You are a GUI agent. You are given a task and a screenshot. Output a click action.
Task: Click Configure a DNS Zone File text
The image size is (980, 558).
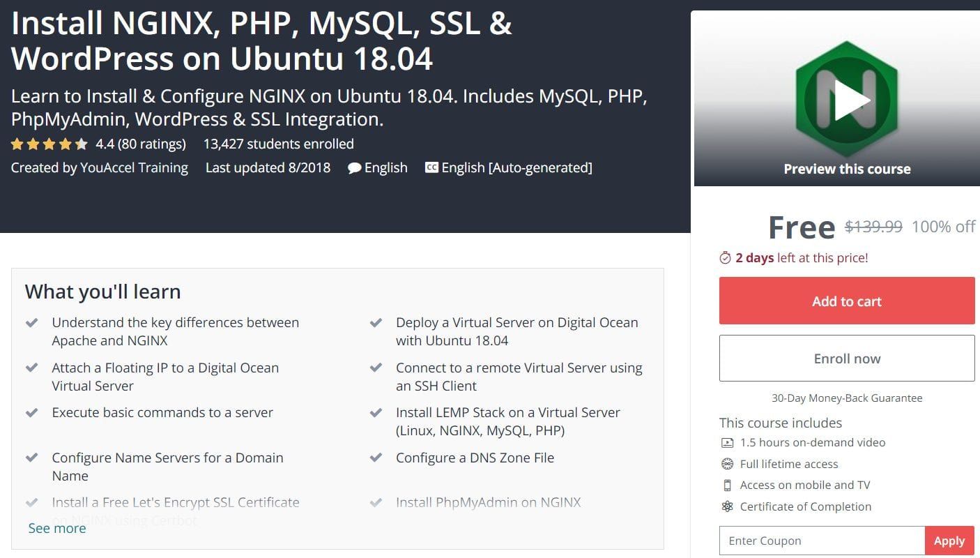[475, 458]
